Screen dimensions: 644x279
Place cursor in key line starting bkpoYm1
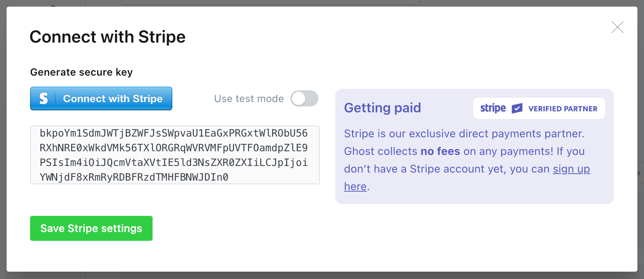click(x=174, y=133)
